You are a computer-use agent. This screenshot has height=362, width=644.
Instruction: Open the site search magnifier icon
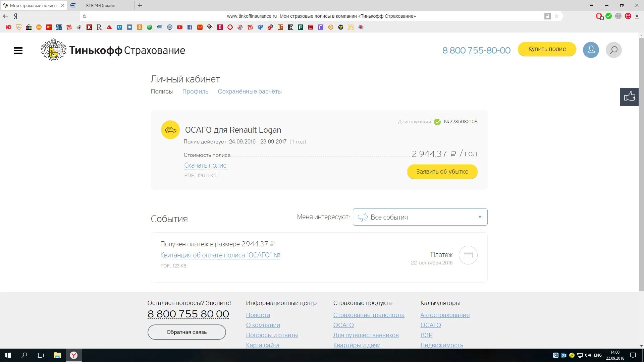coord(613,50)
